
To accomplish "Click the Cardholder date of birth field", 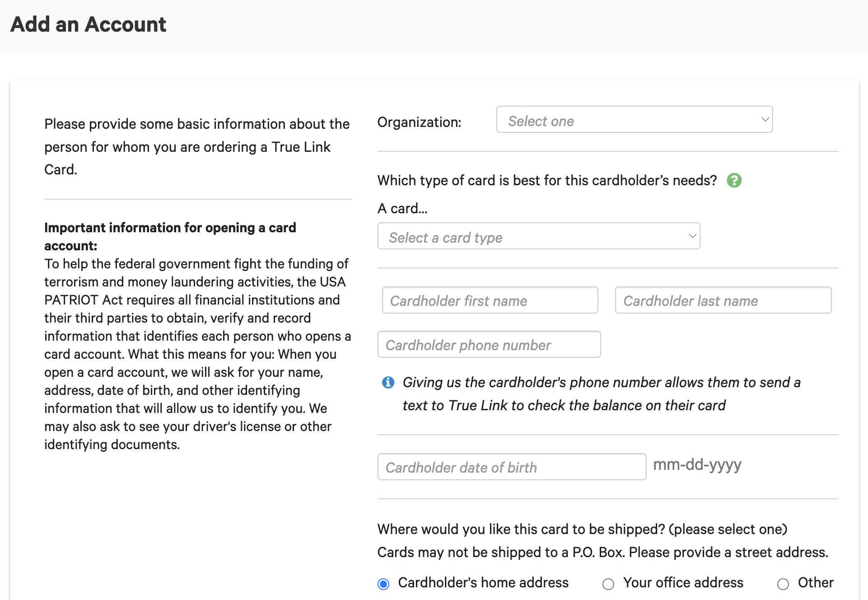I will coord(511,467).
